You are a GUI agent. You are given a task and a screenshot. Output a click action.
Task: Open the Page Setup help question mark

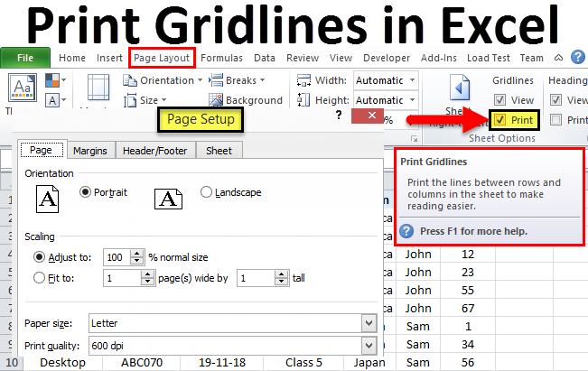(338, 116)
